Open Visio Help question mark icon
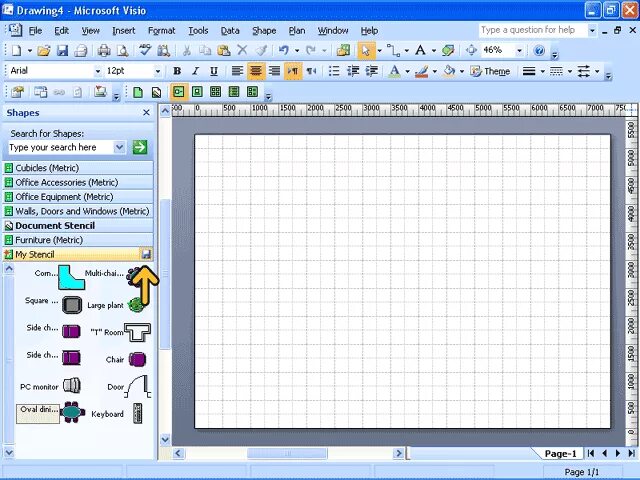The height and width of the screenshot is (480, 640). point(539,51)
